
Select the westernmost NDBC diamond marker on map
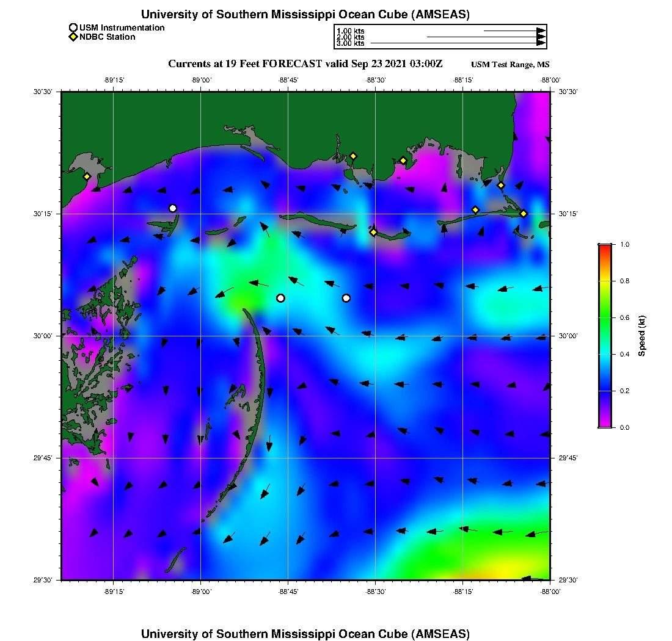tap(87, 176)
